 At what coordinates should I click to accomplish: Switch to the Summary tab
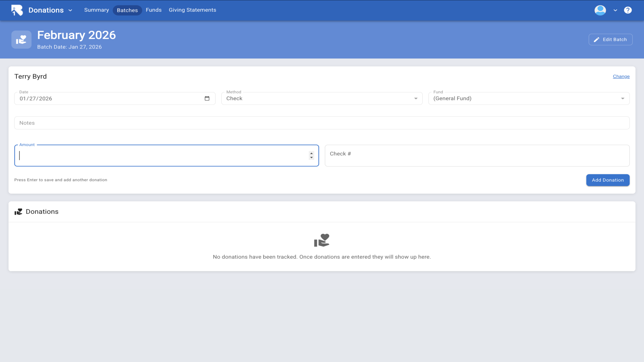[x=96, y=10]
